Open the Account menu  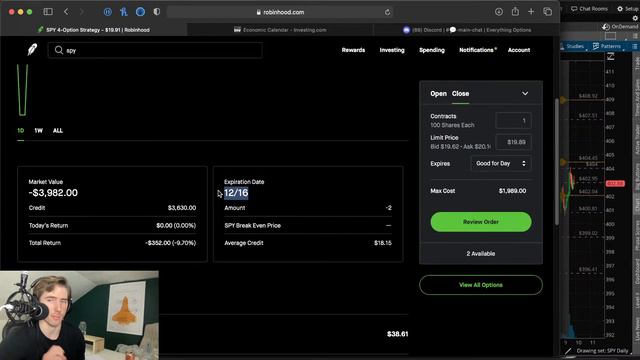click(x=519, y=50)
